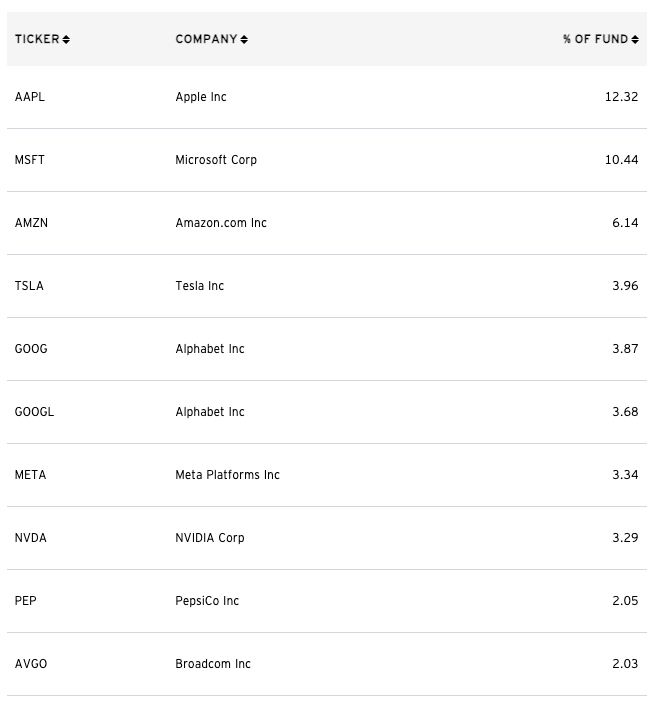
Task: Toggle the % OF FUND sort arrows
Action: tap(635, 40)
